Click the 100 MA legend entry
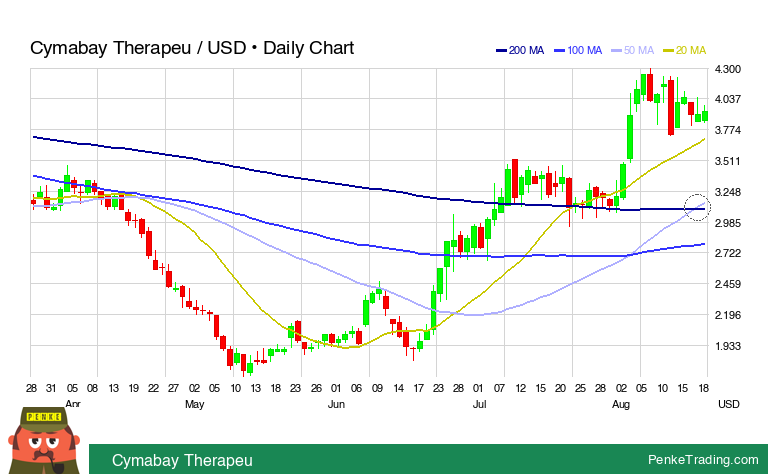 [578, 50]
